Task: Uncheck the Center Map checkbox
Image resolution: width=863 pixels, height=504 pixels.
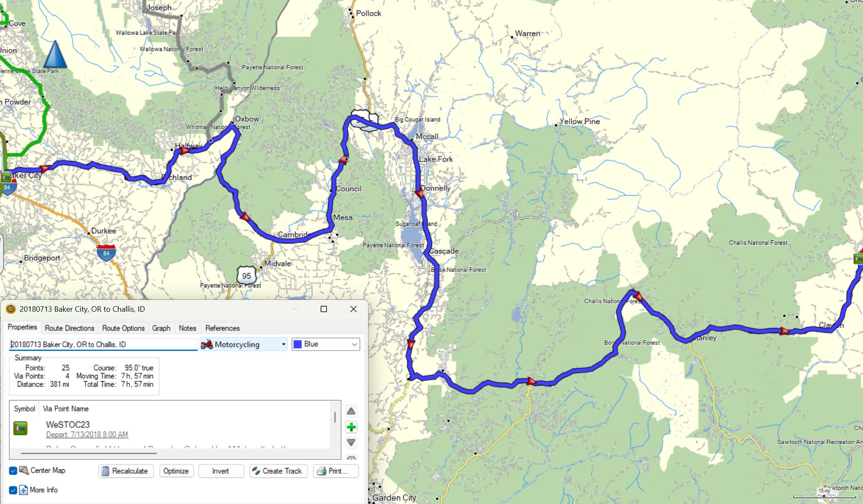Action: coord(13,470)
